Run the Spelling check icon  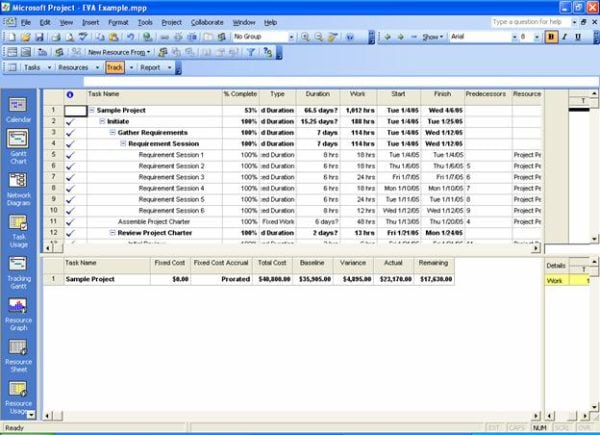point(83,37)
